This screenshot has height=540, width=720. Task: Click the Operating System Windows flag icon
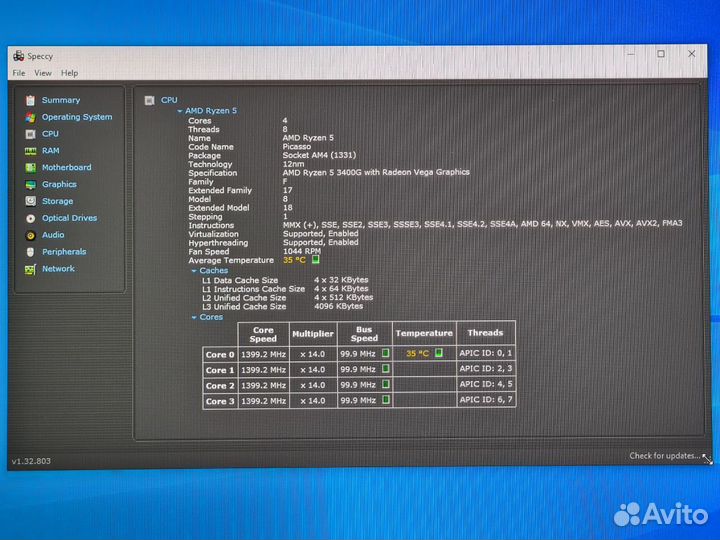tap(30, 117)
